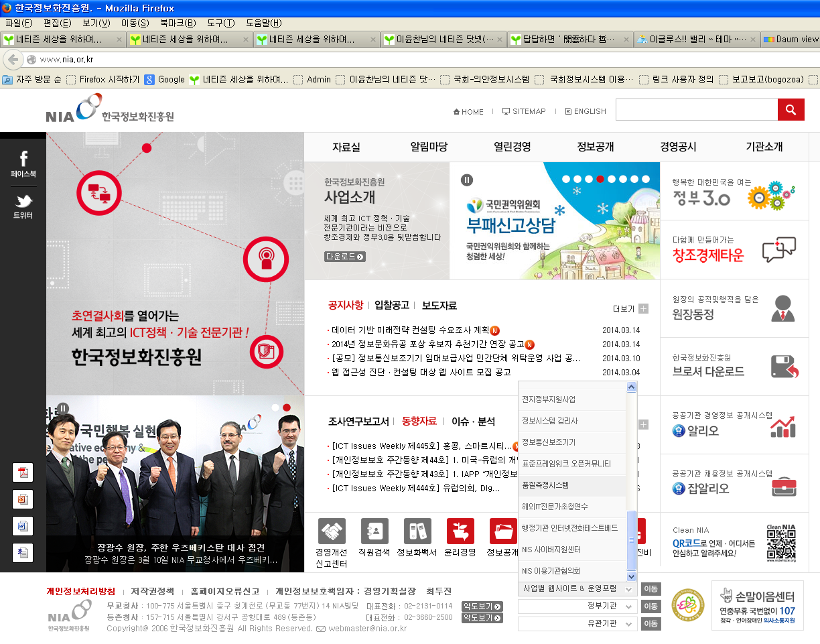Open 정보화백서 binders icon
This screenshot has width=820, height=644.
pyautogui.click(x=417, y=531)
